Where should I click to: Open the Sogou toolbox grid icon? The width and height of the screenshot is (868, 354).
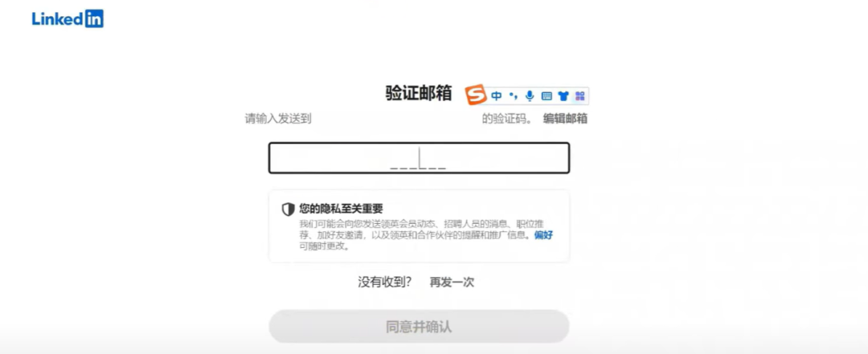coord(580,96)
